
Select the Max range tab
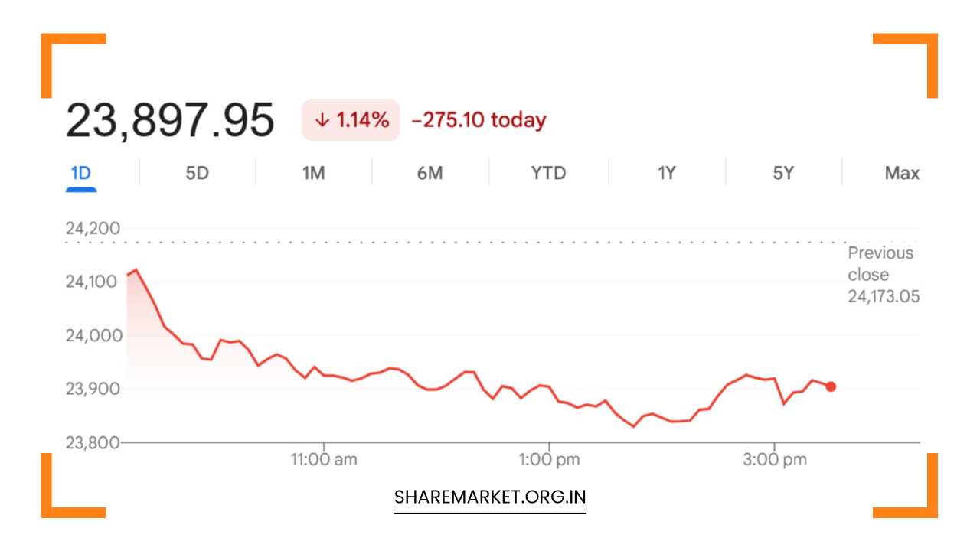[901, 174]
